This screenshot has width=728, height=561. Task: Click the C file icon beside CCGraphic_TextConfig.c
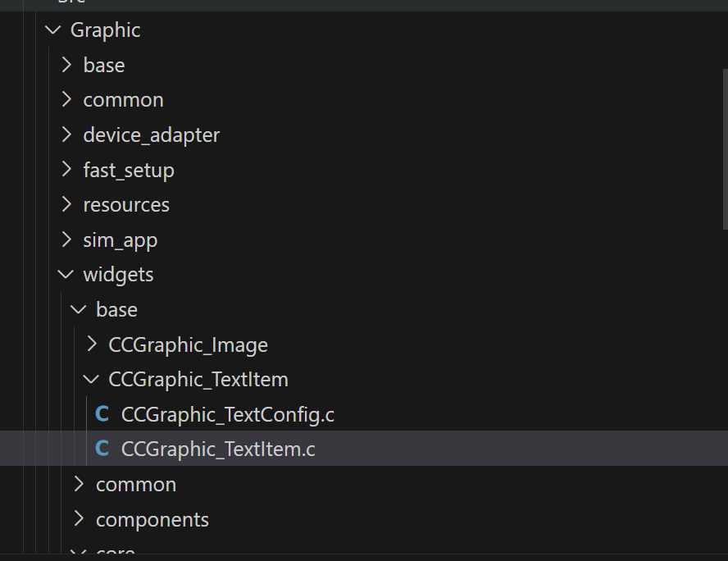102,415
